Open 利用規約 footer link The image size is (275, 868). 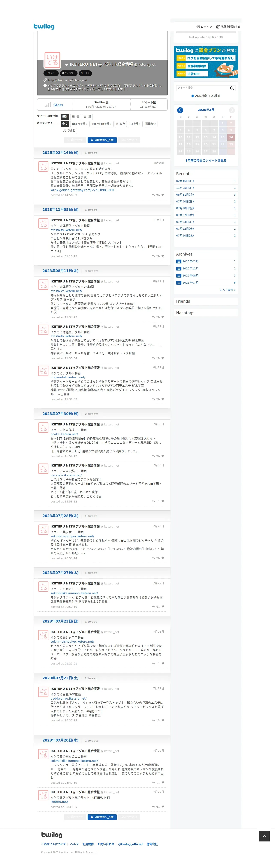88,844
